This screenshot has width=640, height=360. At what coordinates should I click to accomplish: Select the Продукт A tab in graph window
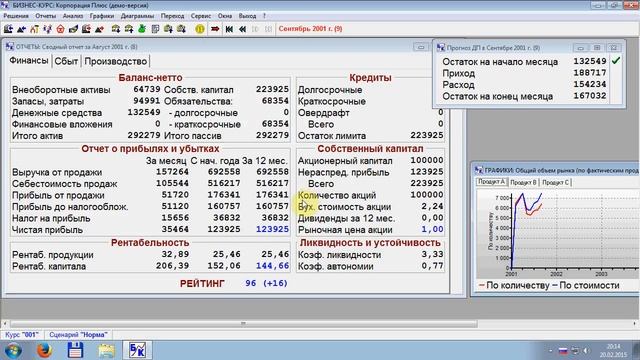point(491,182)
